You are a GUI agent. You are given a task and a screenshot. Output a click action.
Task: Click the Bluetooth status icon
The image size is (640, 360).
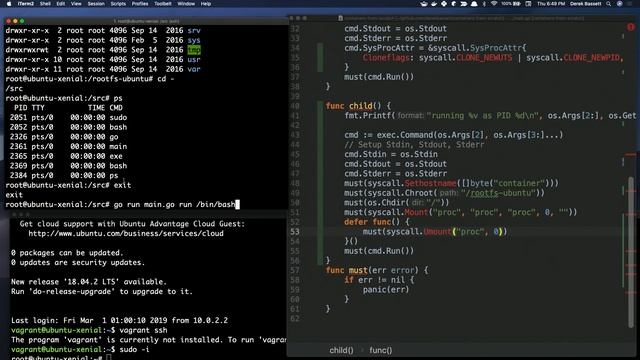(x=484, y=4)
